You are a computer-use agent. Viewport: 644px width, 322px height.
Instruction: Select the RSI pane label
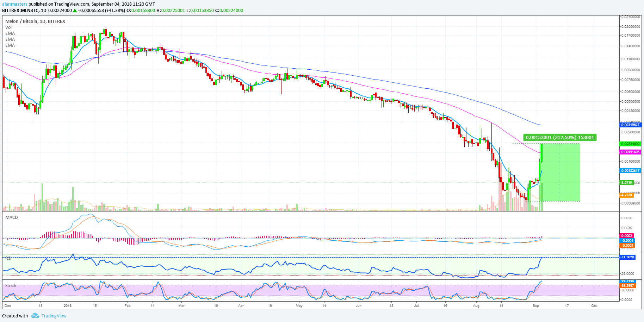[x=8, y=258]
